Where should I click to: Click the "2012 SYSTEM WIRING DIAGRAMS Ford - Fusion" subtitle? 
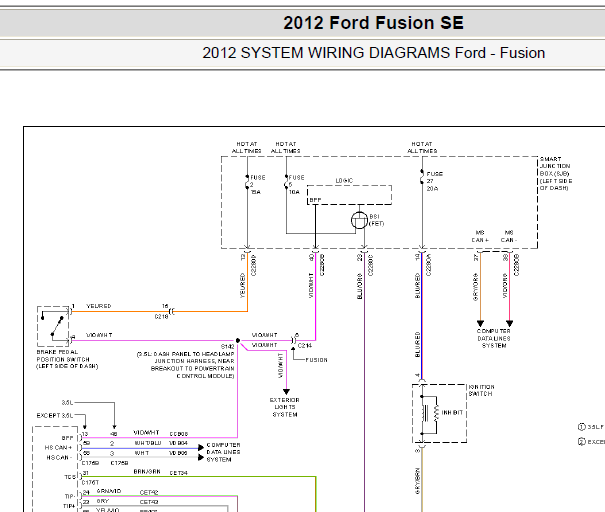click(x=373, y=53)
